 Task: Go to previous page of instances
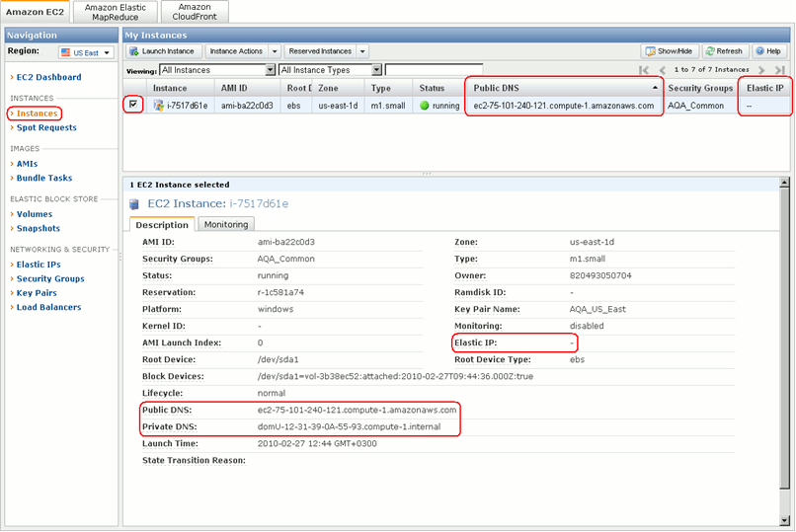(662, 70)
